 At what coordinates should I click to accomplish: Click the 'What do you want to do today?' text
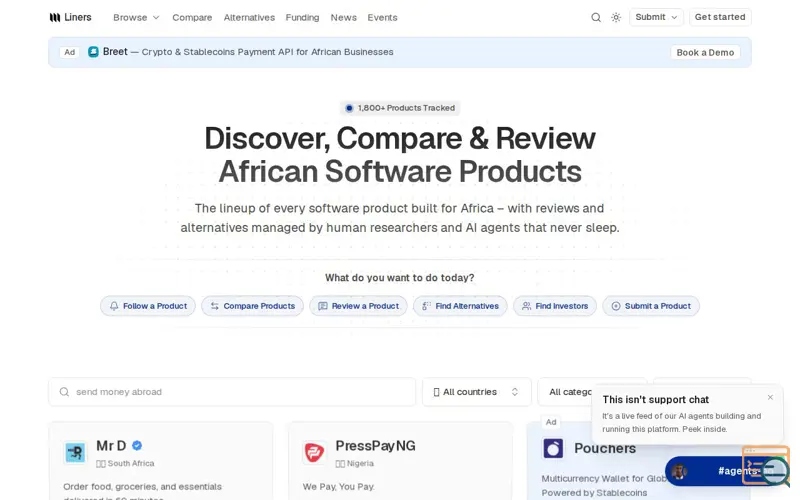click(x=399, y=278)
